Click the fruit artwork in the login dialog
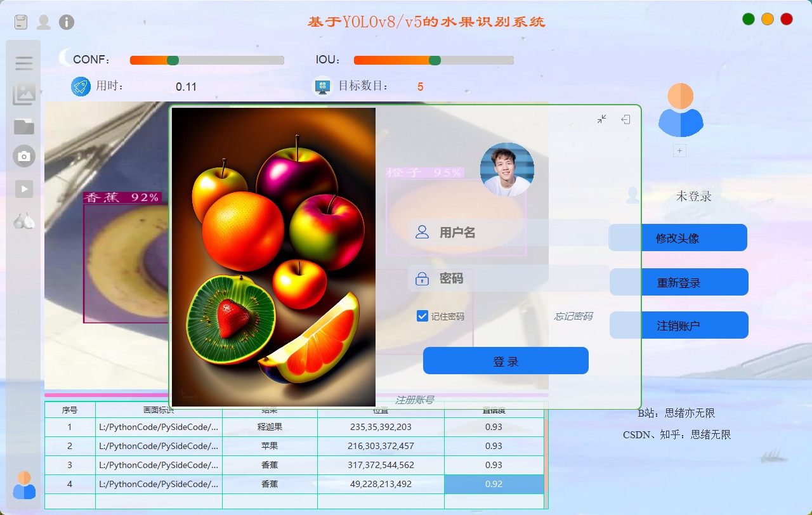Viewport: 812px width, 515px height. coord(274,257)
